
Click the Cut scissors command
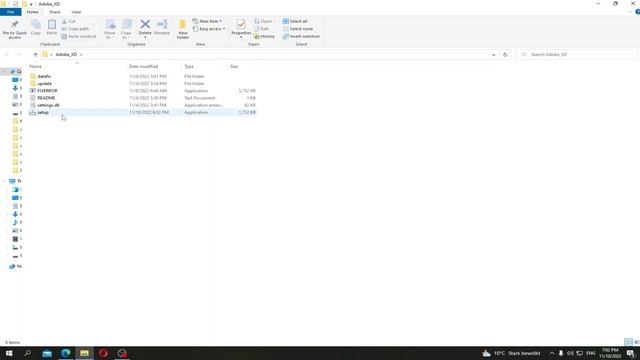pos(69,21)
